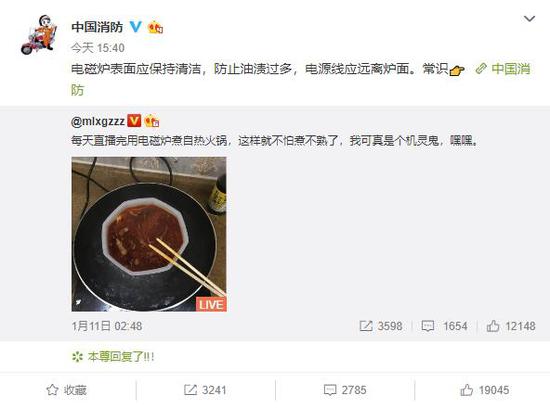This screenshot has height=408, width=550.
Task: Click the repost icon showing 3598
Action: click(381, 326)
